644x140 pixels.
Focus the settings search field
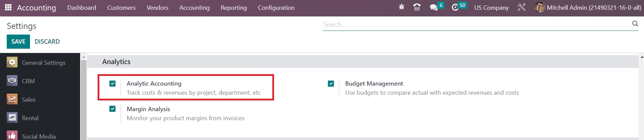475,25
